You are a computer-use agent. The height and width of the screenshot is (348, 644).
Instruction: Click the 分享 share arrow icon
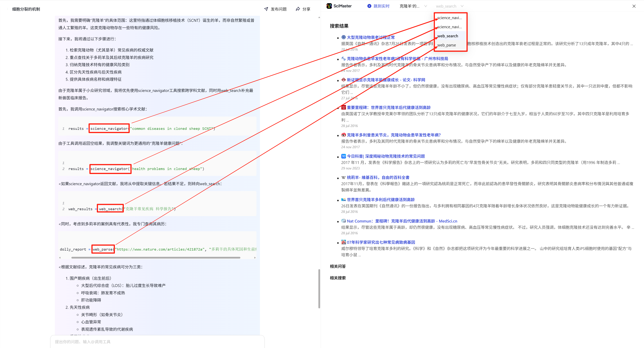298,9
